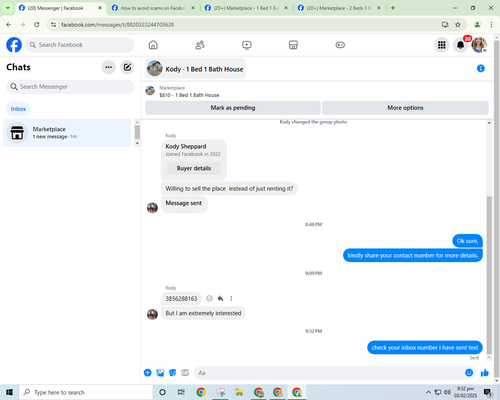Show hidden system tray icons
Viewport: 500px width, 400px height.
tap(428, 392)
